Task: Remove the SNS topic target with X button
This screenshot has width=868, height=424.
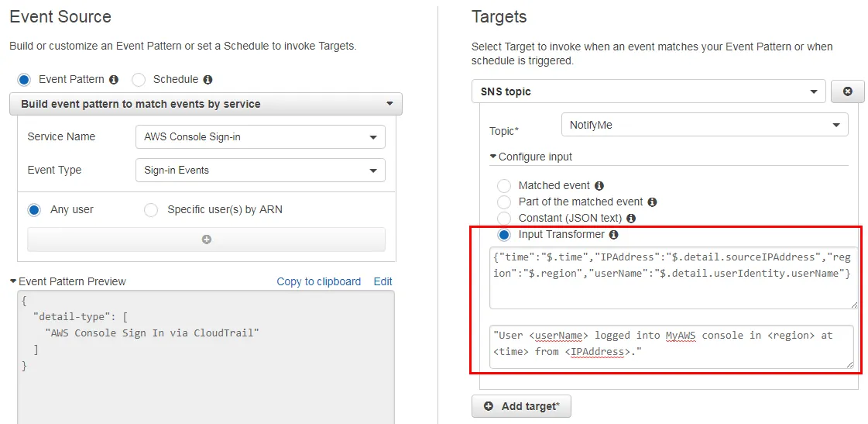Action: pos(847,91)
